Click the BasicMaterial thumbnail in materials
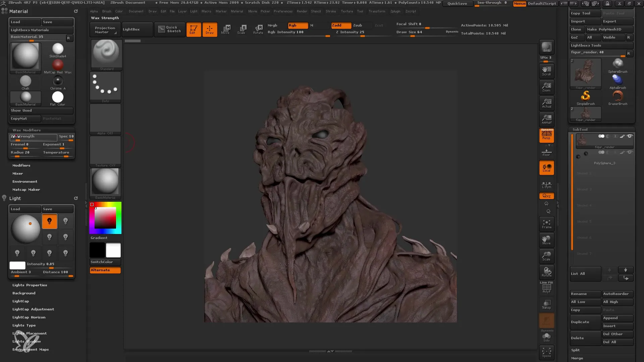Image resolution: width=644 pixels, height=362 pixels. pos(25,57)
